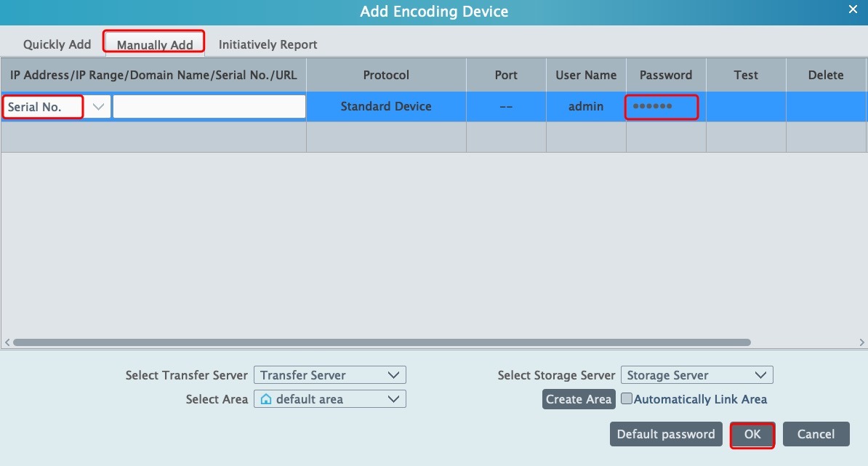Close the Add Encoding Device dialog

(853, 9)
